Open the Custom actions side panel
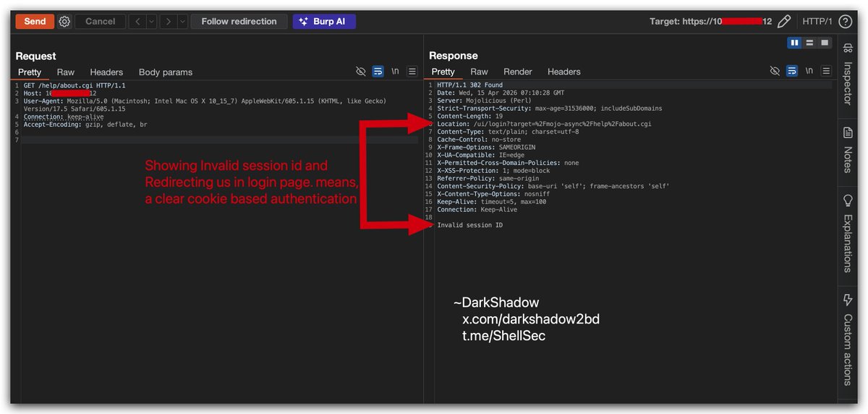The image size is (868, 414). tap(848, 339)
